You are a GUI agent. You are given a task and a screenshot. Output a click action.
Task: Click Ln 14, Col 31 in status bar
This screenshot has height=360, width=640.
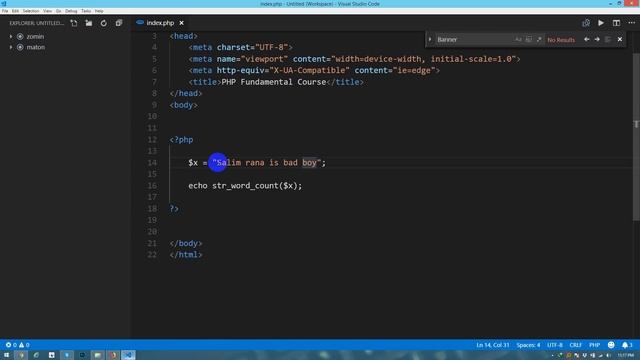tap(493, 345)
